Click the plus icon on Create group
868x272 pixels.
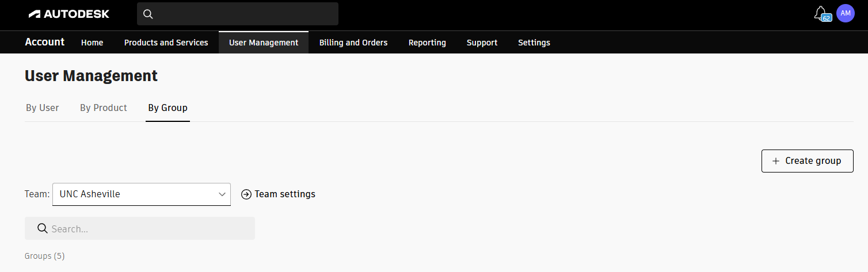775,161
